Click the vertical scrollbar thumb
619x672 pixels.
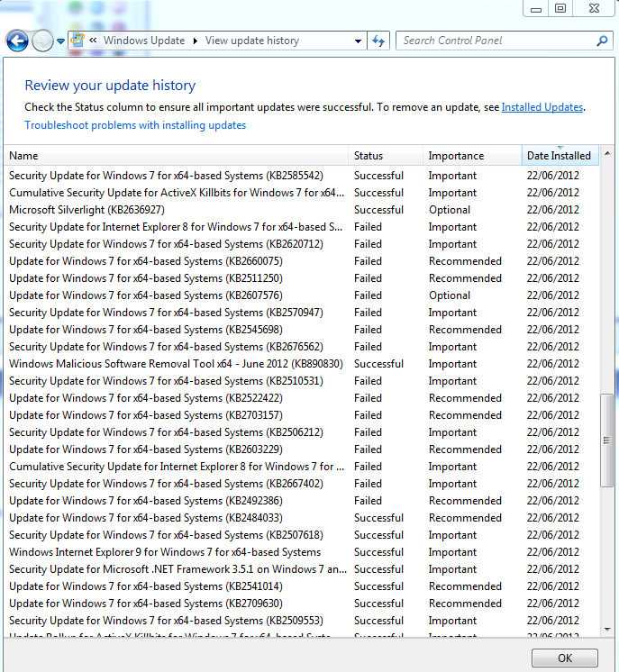tap(607, 440)
